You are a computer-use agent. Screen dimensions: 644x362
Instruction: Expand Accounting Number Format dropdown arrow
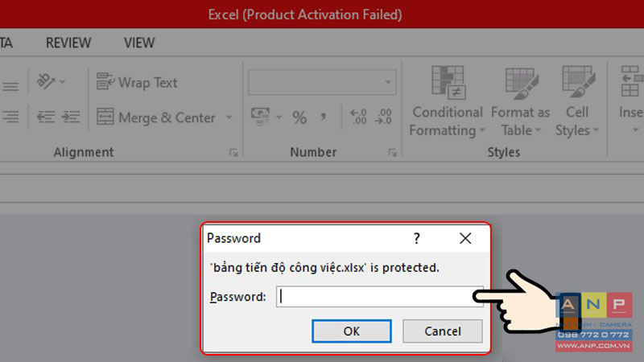[279, 117]
